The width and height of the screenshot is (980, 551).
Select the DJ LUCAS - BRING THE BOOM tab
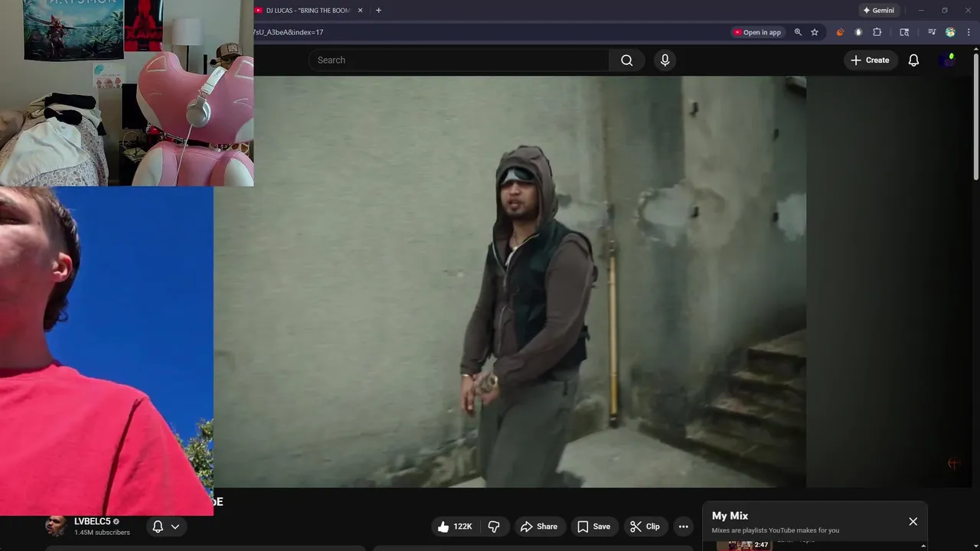pos(308,11)
